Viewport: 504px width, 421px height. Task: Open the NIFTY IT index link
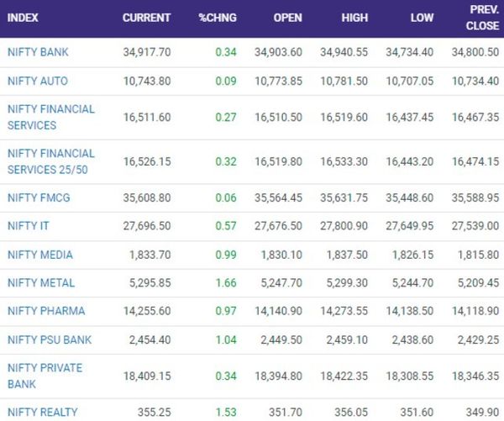[x=29, y=226]
